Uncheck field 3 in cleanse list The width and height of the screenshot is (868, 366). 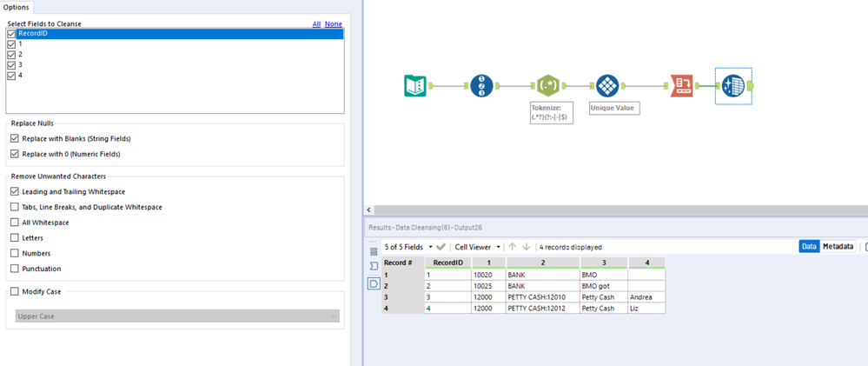click(11, 65)
